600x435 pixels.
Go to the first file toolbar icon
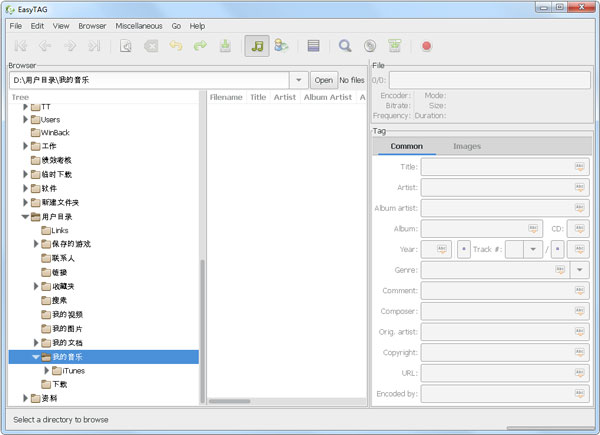click(21, 46)
